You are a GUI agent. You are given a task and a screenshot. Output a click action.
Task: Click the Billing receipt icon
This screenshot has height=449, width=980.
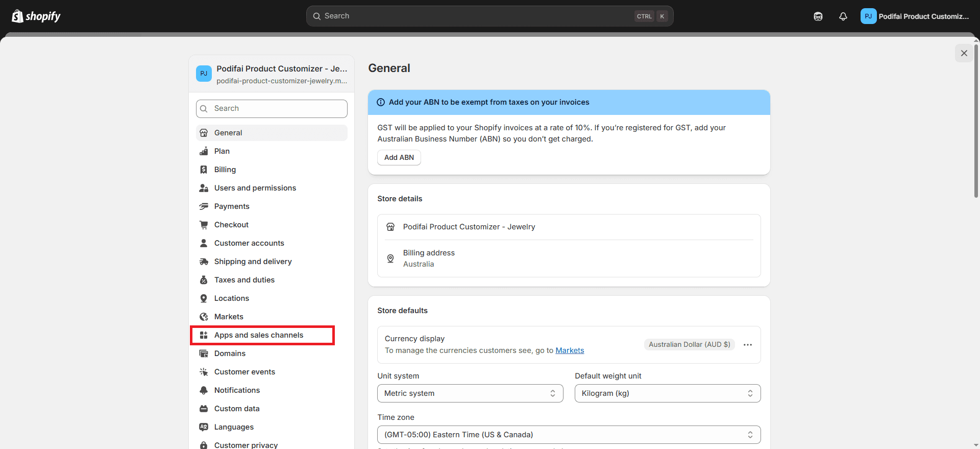click(204, 170)
